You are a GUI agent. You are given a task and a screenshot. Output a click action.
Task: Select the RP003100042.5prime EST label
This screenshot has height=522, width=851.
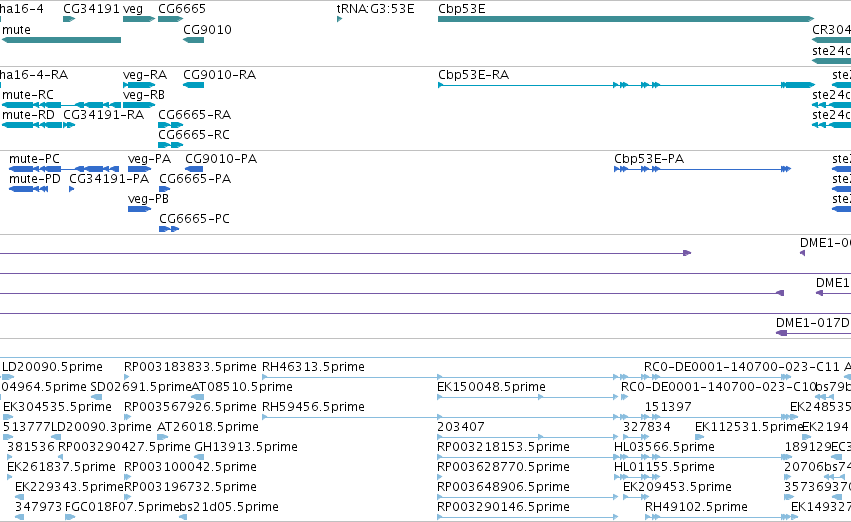[x=190, y=467]
